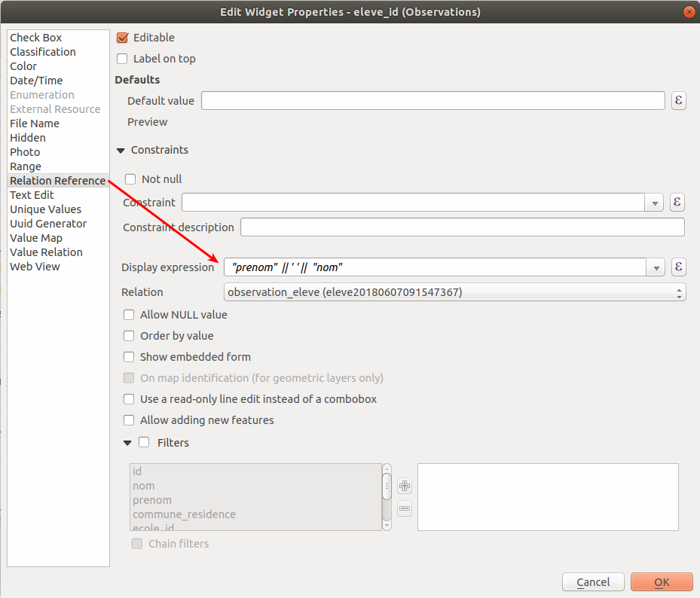Click 'commune_residence' in filter field list
Screen dimensions: 700x598
click(x=255, y=514)
